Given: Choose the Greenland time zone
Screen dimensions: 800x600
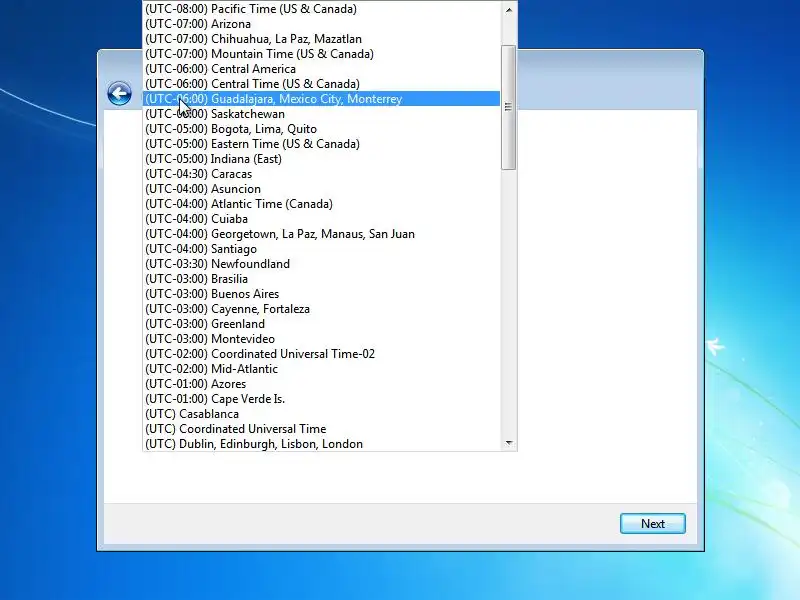Looking at the screenshot, I should [x=321, y=323].
